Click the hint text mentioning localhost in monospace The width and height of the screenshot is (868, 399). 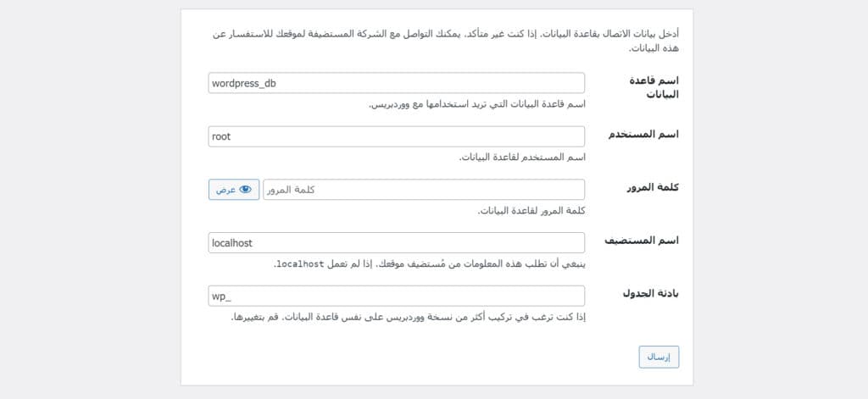[430, 264]
